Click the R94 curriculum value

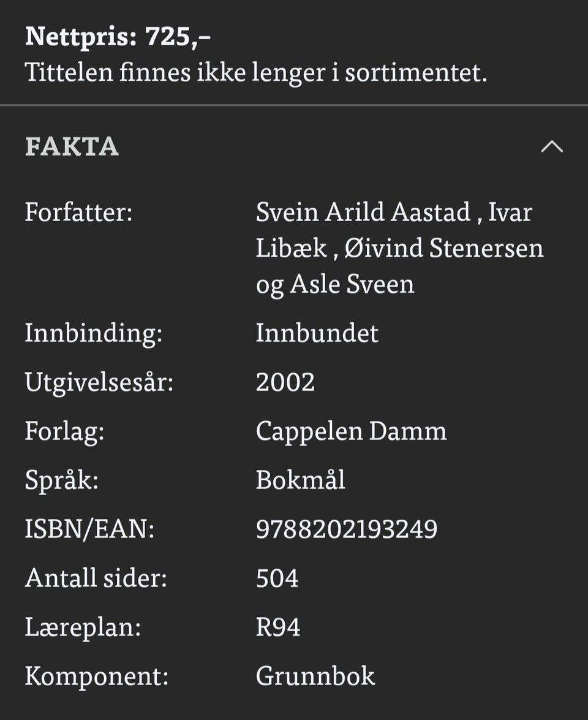(x=277, y=627)
